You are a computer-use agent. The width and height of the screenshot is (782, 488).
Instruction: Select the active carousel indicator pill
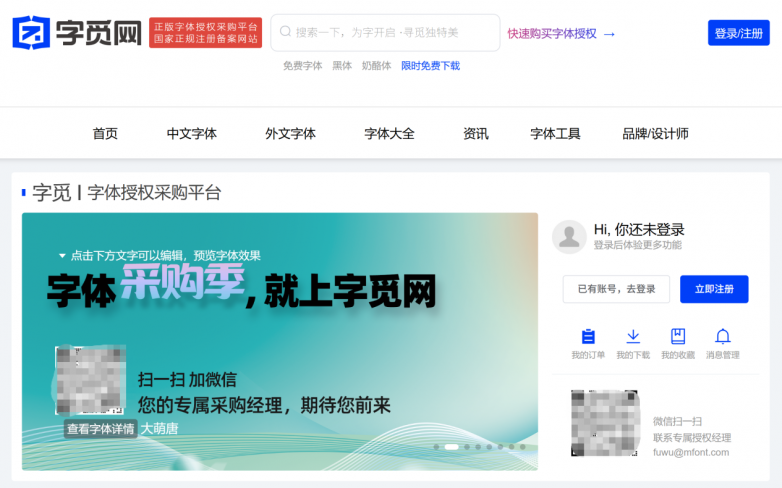pos(451,447)
